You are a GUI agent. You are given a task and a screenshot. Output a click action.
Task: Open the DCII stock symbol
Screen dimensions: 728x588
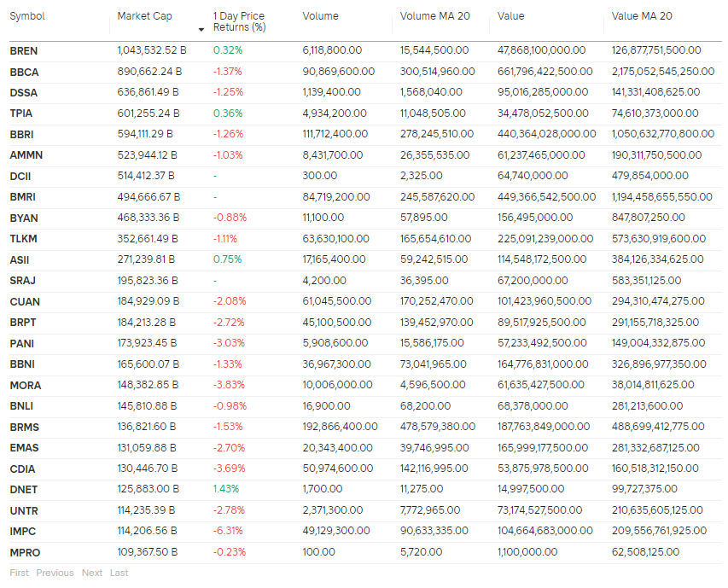point(20,177)
